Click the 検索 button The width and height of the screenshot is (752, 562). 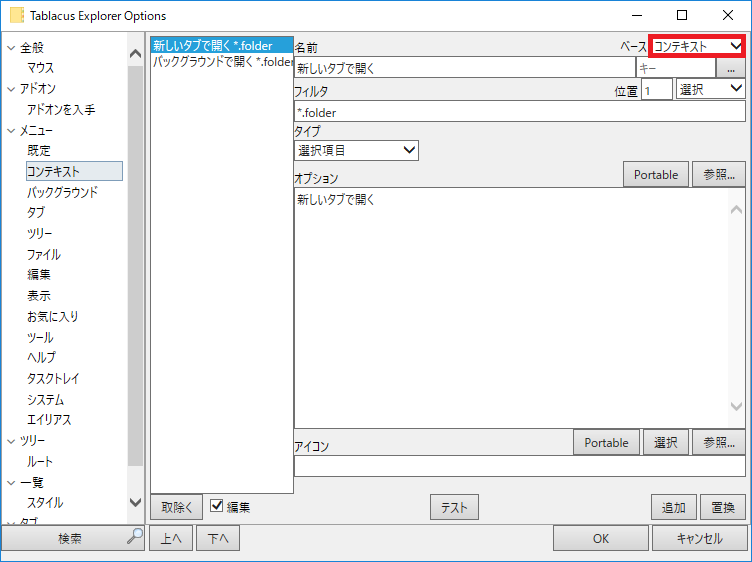[x=73, y=538]
